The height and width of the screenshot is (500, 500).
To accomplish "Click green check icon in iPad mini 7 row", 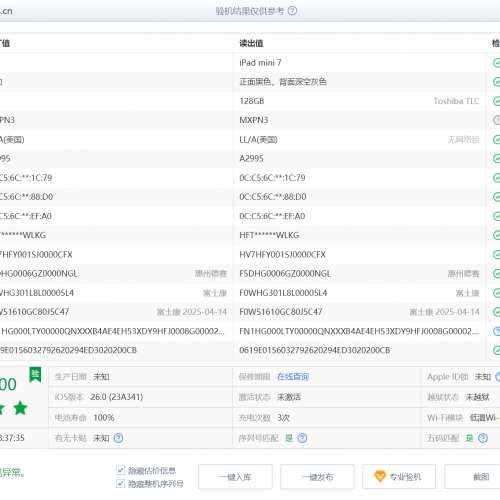I will point(496,63).
